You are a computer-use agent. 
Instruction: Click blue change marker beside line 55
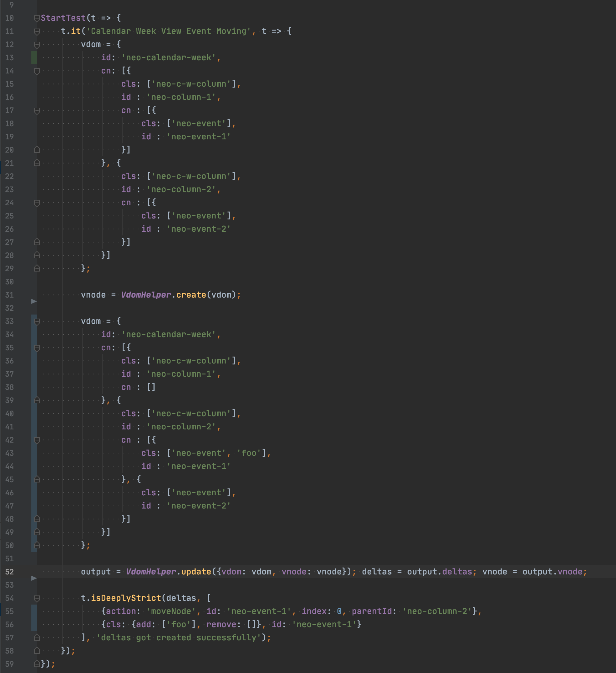(34, 617)
